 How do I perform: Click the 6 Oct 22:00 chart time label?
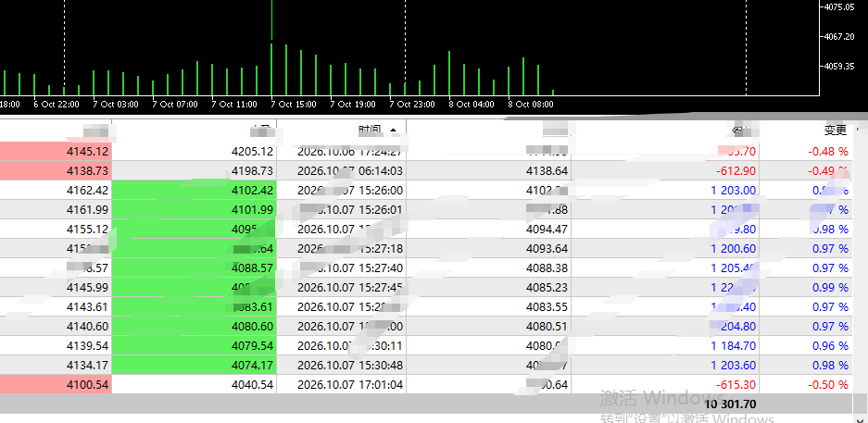pos(57,104)
